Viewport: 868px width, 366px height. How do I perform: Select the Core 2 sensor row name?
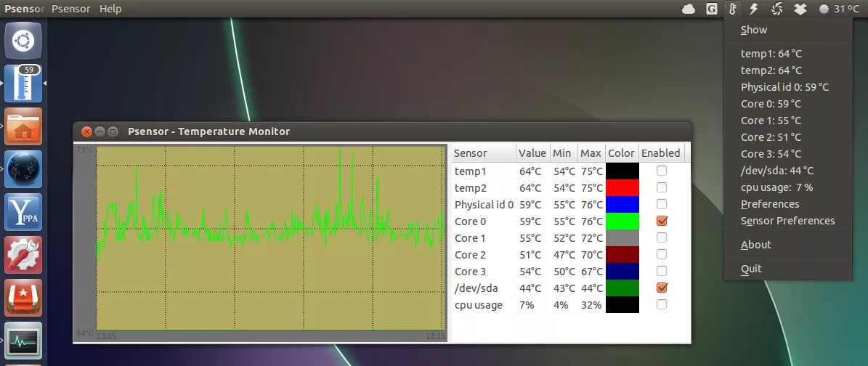470,255
